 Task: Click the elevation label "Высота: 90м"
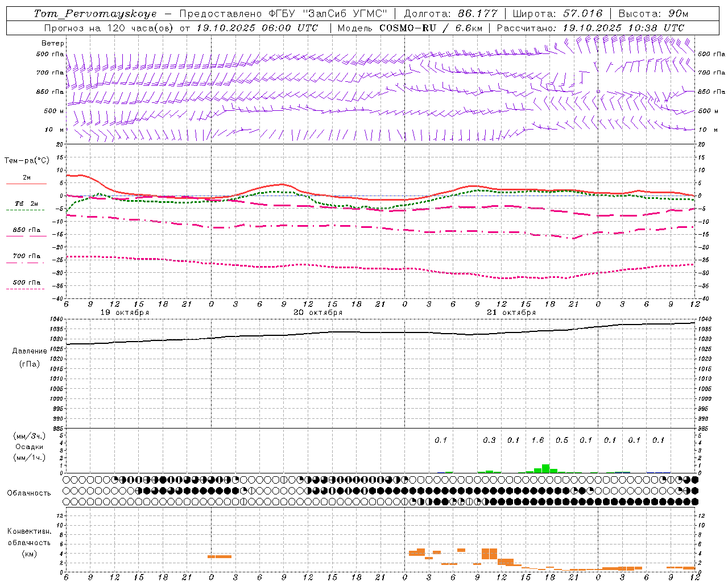[x=653, y=14]
